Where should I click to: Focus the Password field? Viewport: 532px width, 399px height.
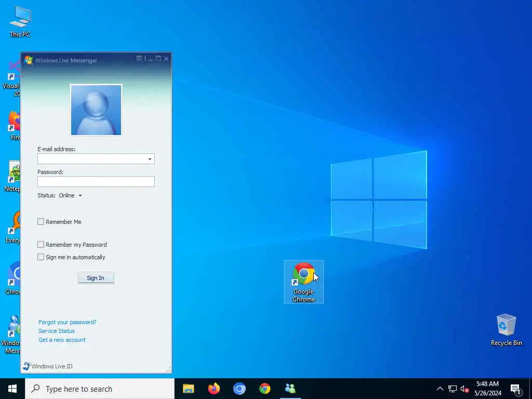point(96,181)
